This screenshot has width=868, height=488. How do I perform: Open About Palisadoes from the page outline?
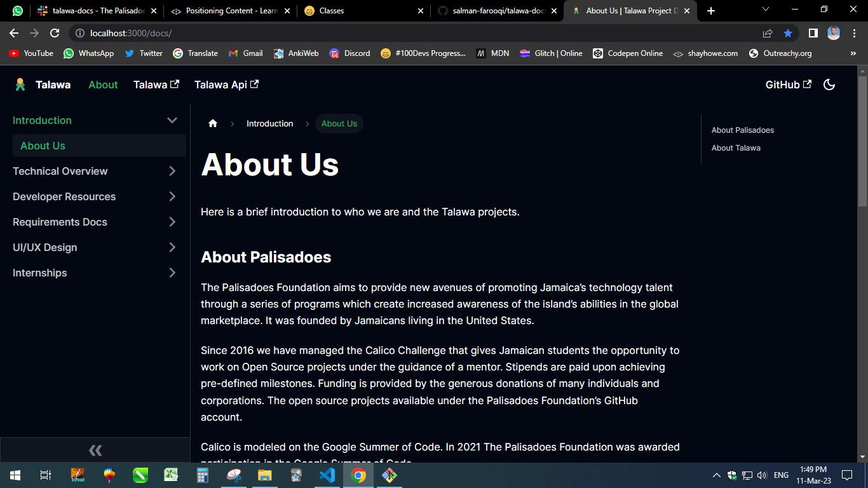click(742, 130)
